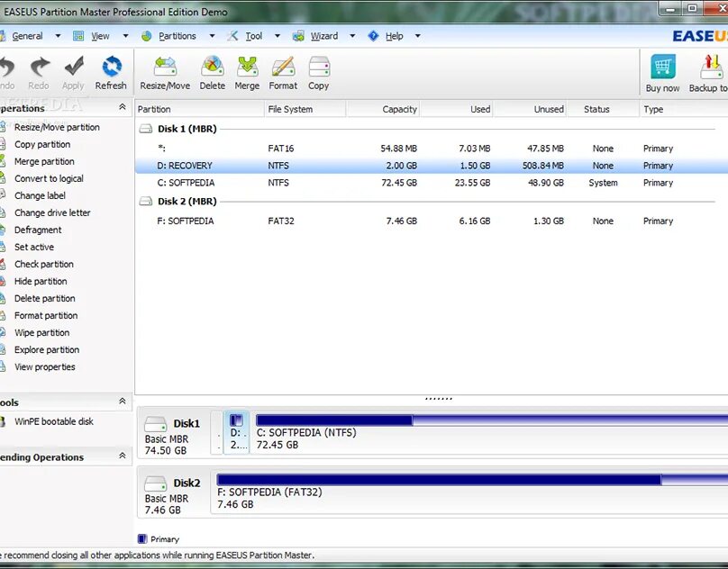Open the Help menu

tap(394, 36)
